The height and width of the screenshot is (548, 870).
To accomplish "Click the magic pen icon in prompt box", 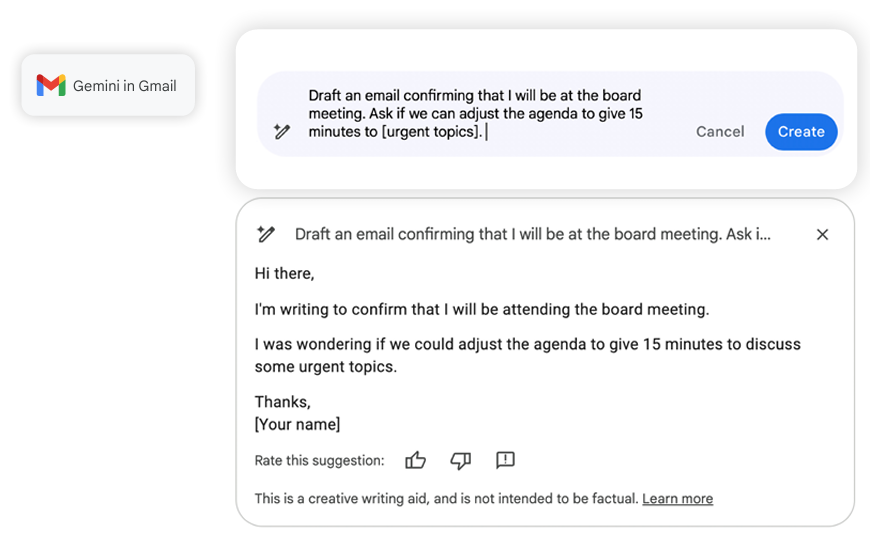I will coord(282,131).
